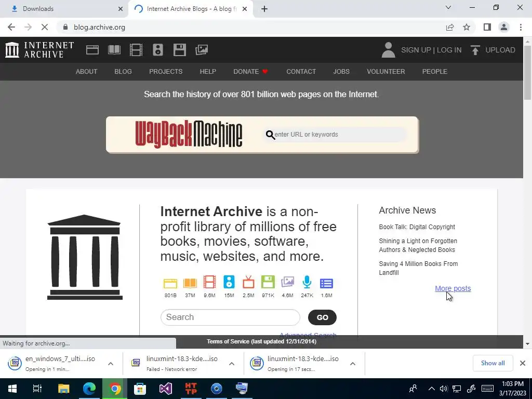The width and height of the screenshot is (532, 399).
Task: Expand options for the failed linuxmint download
Action: [x=232, y=364]
